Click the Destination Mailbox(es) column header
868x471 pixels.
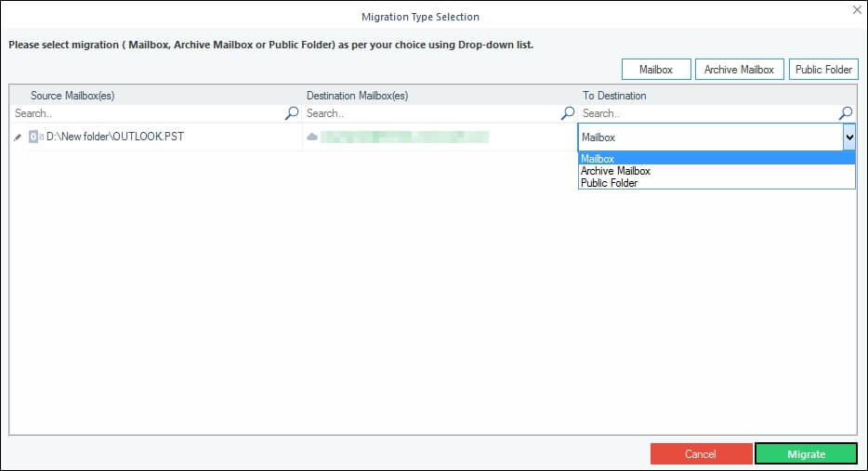pos(357,96)
